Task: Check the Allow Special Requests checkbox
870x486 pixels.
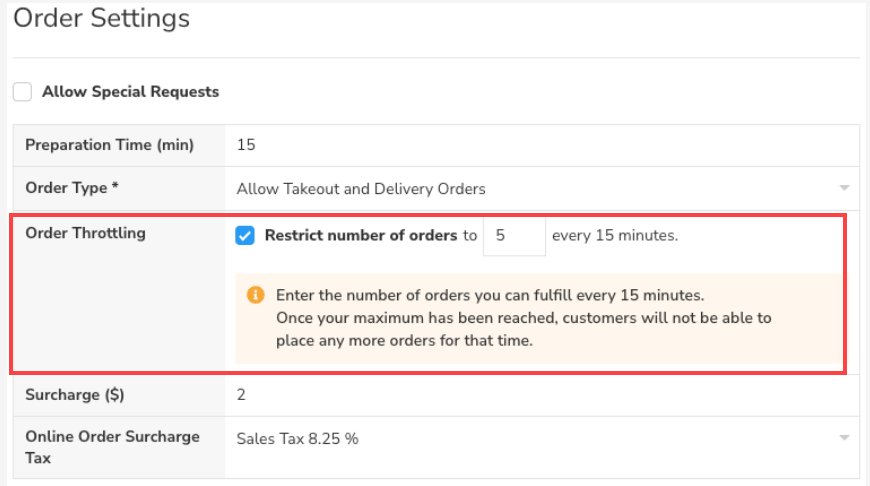Action: coord(22,92)
